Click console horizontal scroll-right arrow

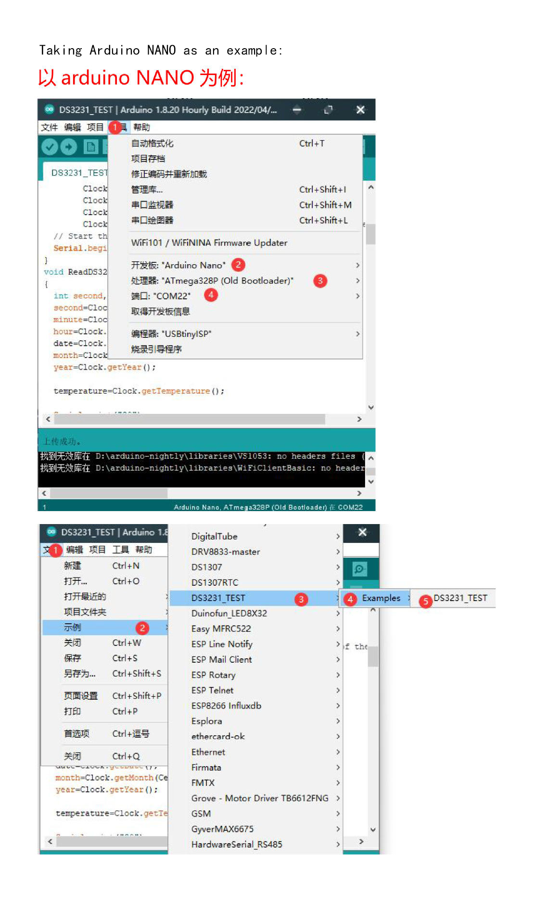click(x=359, y=493)
